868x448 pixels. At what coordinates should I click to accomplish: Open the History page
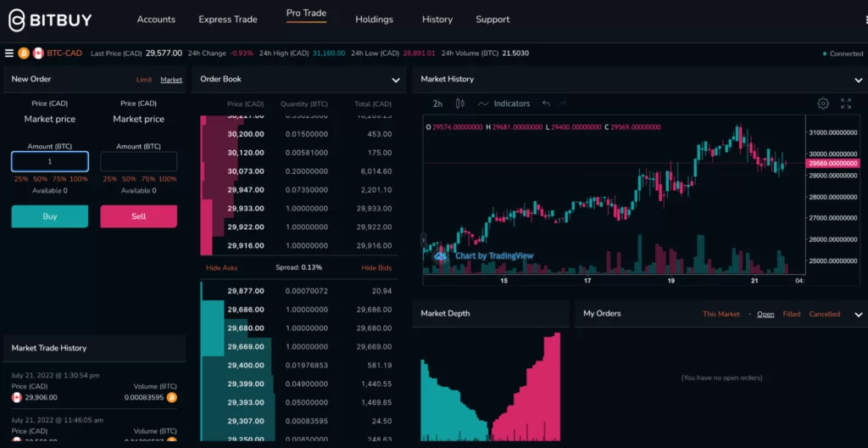point(437,20)
